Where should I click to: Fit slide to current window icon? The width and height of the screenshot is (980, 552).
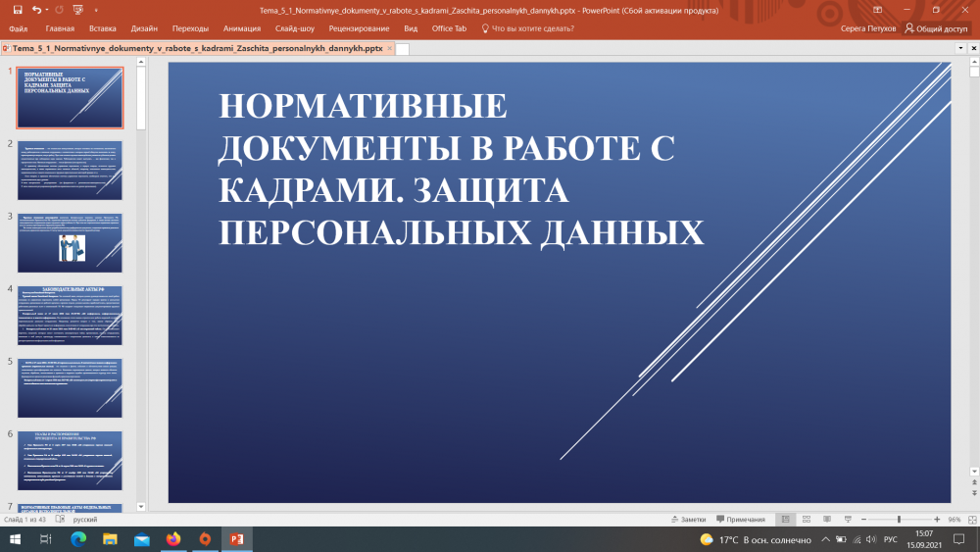(972, 520)
